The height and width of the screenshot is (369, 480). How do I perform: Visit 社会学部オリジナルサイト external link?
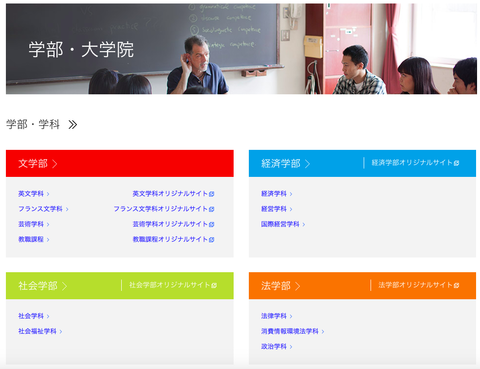point(170,285)
